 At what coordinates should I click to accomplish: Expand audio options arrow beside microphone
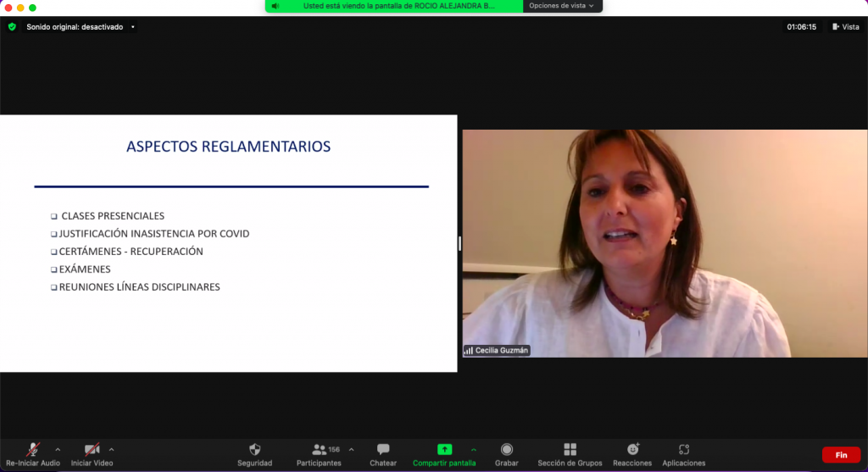[58, 449]
